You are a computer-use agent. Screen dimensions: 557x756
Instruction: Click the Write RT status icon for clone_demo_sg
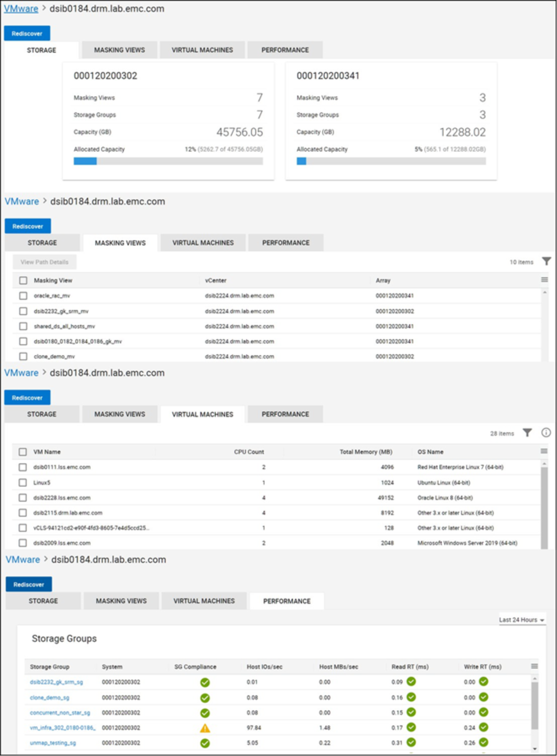click(x=484, y=697)
